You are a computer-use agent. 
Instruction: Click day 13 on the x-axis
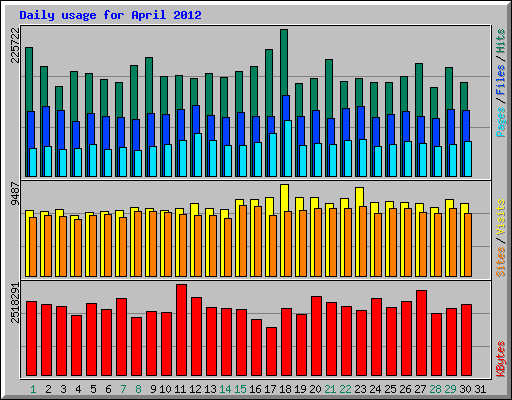pos(210,389)
